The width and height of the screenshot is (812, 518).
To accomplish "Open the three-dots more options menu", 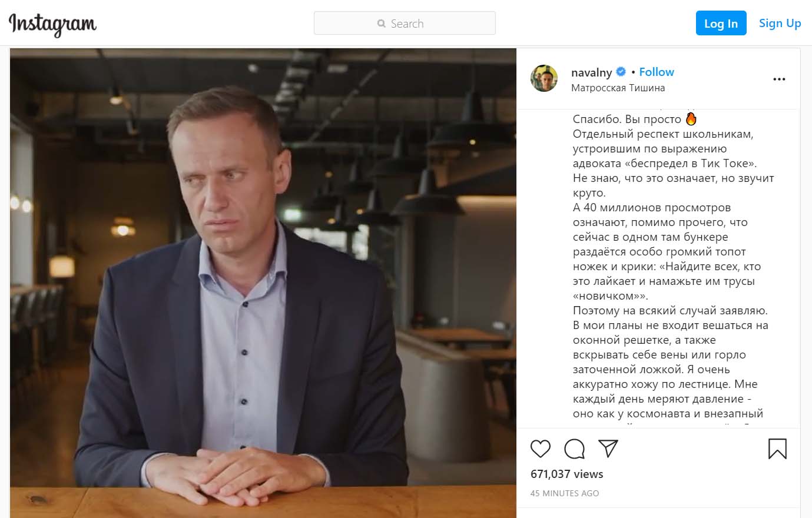I will (x=779, y=79).
